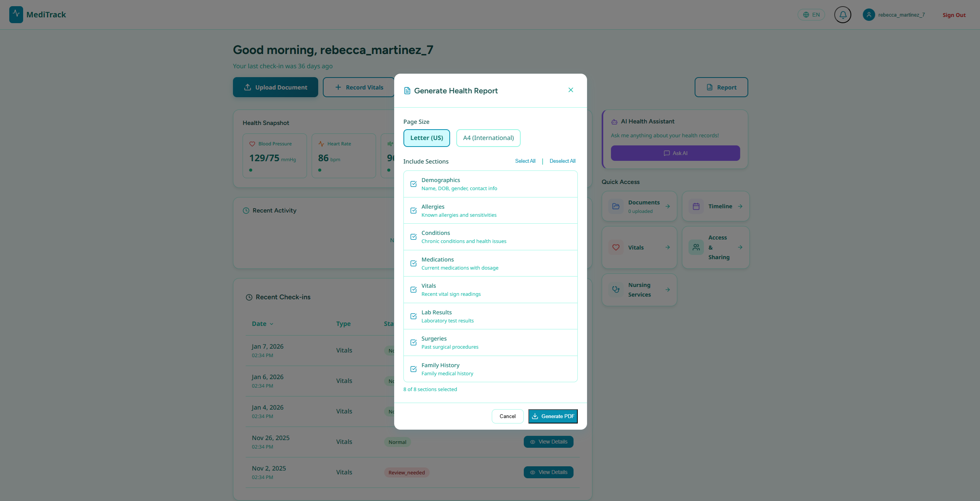Open the language globe EN selector
Screen dimensions: 980x501
811,15
